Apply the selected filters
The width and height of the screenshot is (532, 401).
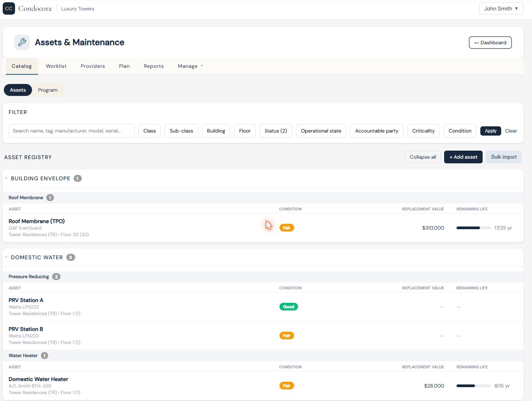tap(491, 131)
